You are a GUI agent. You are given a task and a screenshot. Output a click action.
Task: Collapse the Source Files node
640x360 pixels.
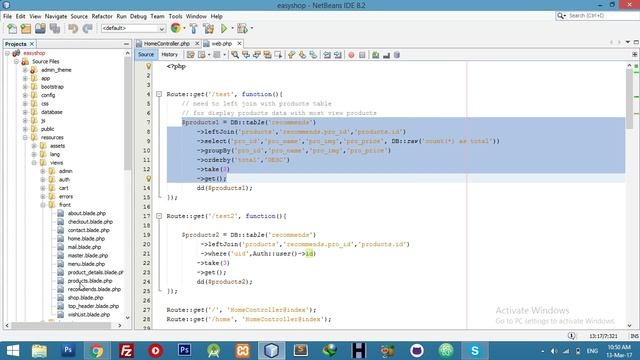[x=16, y=62]
